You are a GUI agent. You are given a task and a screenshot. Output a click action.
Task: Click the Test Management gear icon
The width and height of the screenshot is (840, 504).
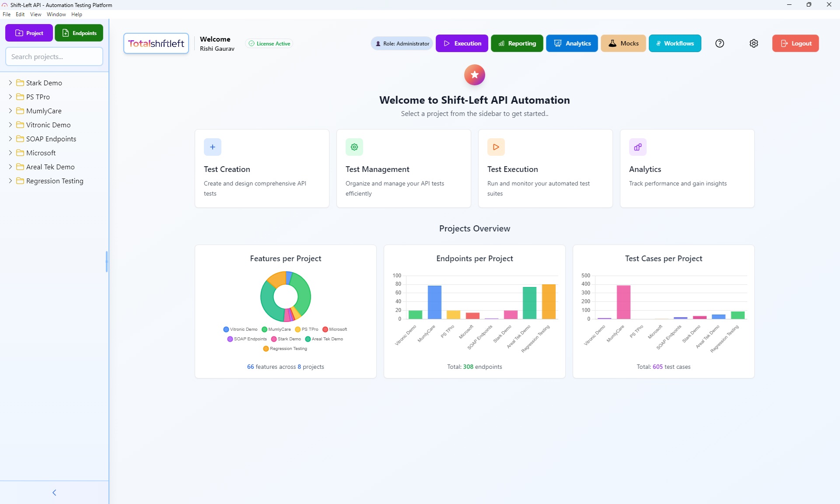(x=354, y=147)
